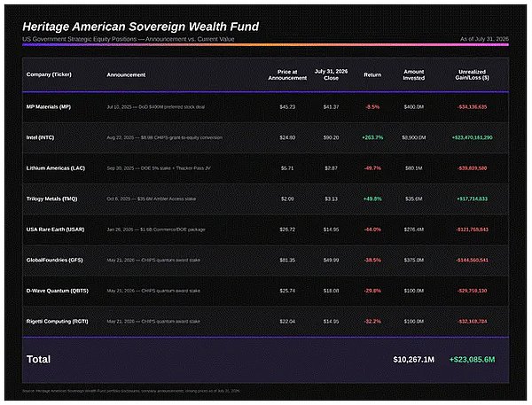The width and height of the screenshot is (532, 405).
Task: Click the '+49.8%' return for Trilogy Metals
Action: (x=372, y=199)
